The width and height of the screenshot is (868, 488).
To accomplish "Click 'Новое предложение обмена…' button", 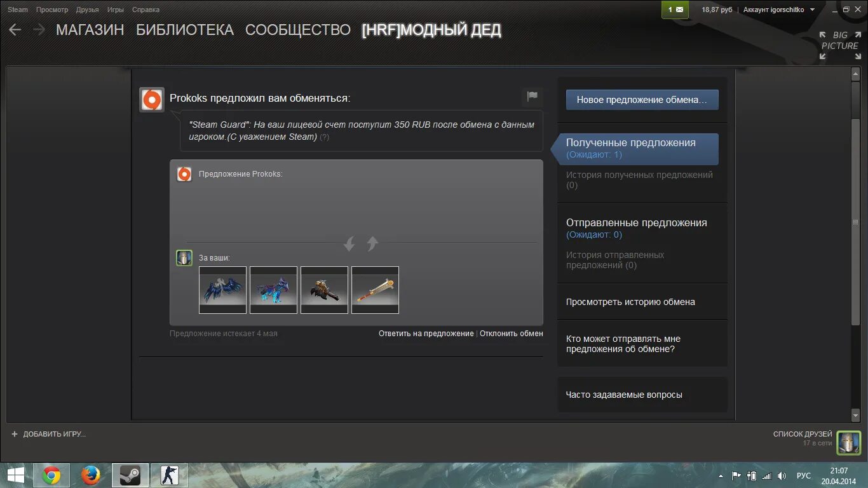I will click(642, 100).
